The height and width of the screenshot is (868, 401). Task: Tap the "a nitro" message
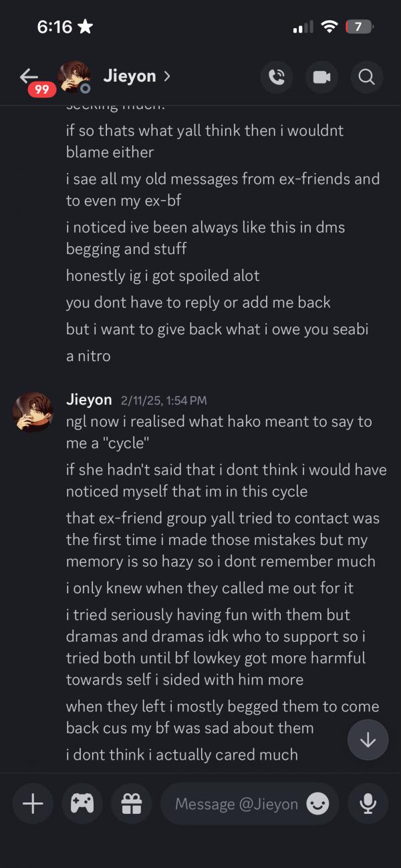[88, 356]
